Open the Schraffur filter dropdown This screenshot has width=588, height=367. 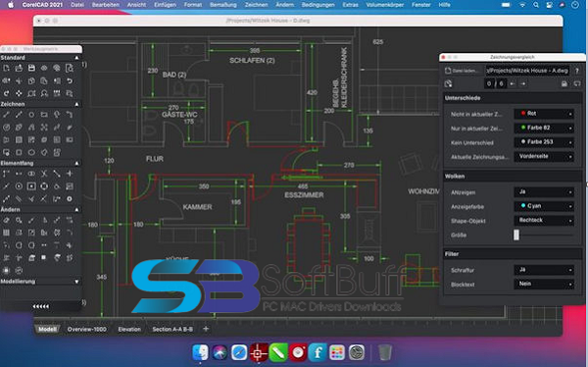coord(544,270)
